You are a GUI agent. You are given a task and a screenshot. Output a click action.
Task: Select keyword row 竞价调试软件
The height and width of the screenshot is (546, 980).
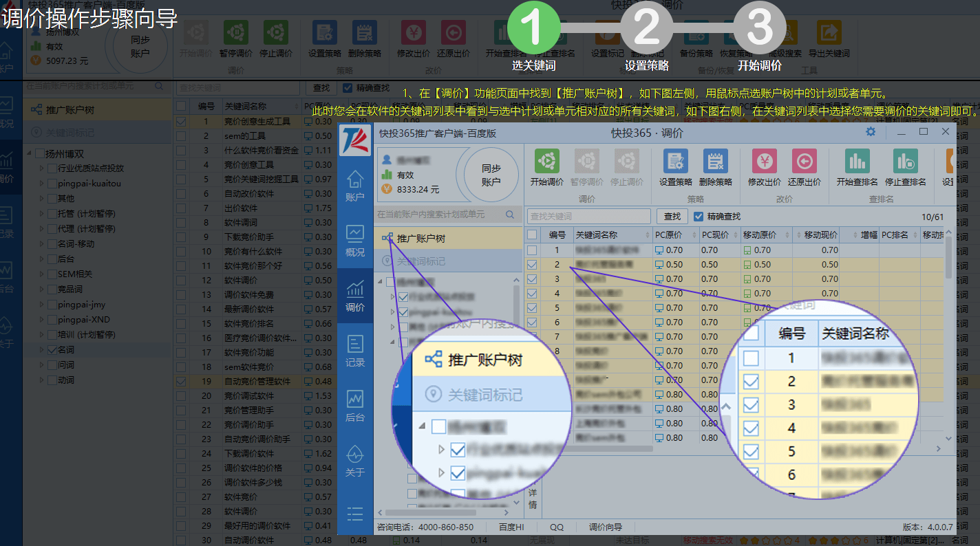[x=249, y=395]
